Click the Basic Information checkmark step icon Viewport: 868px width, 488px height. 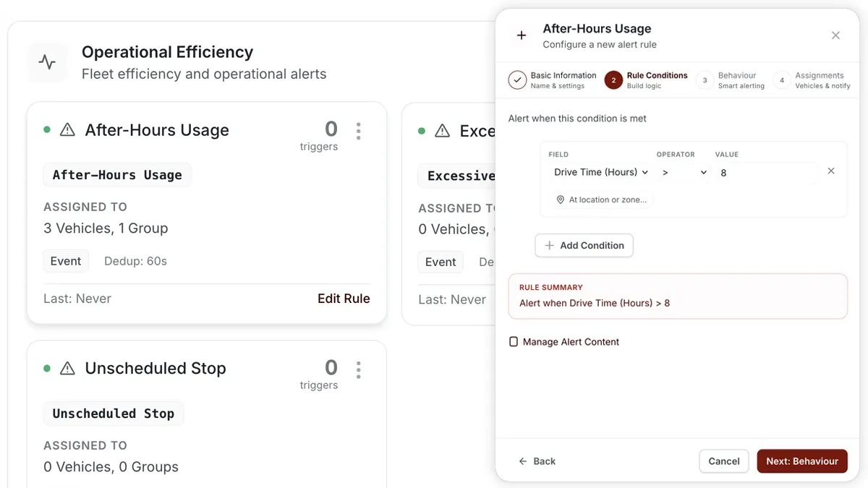click(x=517, y=80)
